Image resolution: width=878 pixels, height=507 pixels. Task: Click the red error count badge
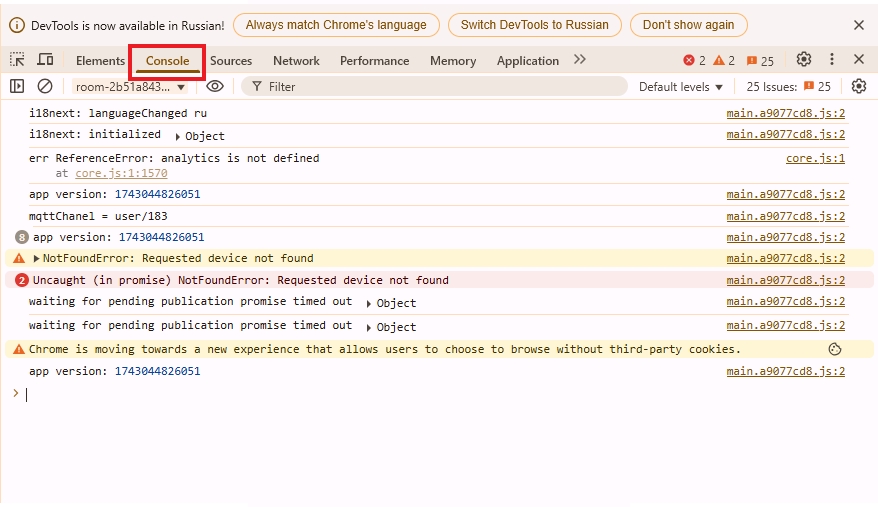click(694, 61)
